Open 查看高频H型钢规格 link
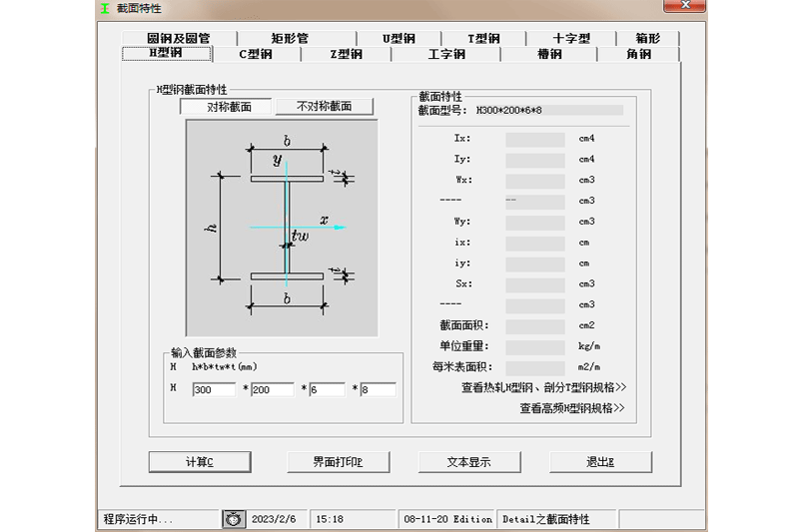The image size is (799, 532). 571,408
